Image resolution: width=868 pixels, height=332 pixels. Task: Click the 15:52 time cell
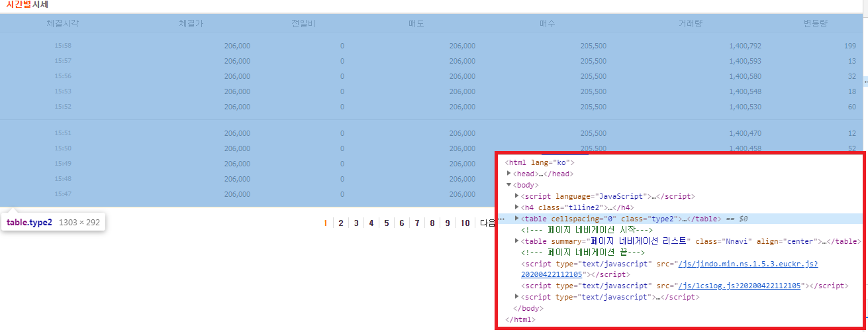point(63,107)
